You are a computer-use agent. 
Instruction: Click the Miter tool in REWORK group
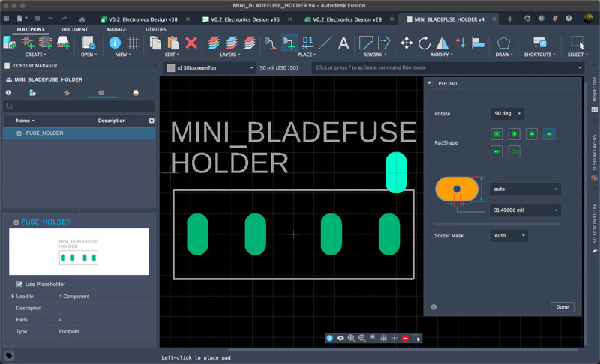(x=366, y=43)
